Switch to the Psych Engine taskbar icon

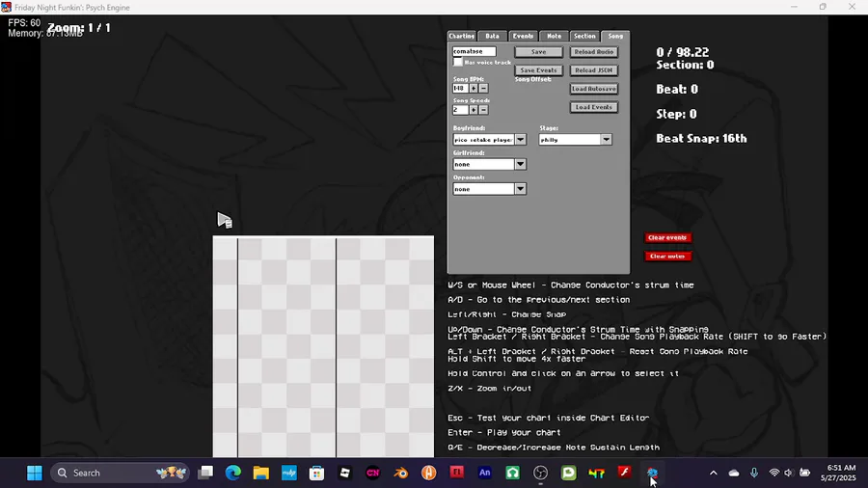(652, 474)
